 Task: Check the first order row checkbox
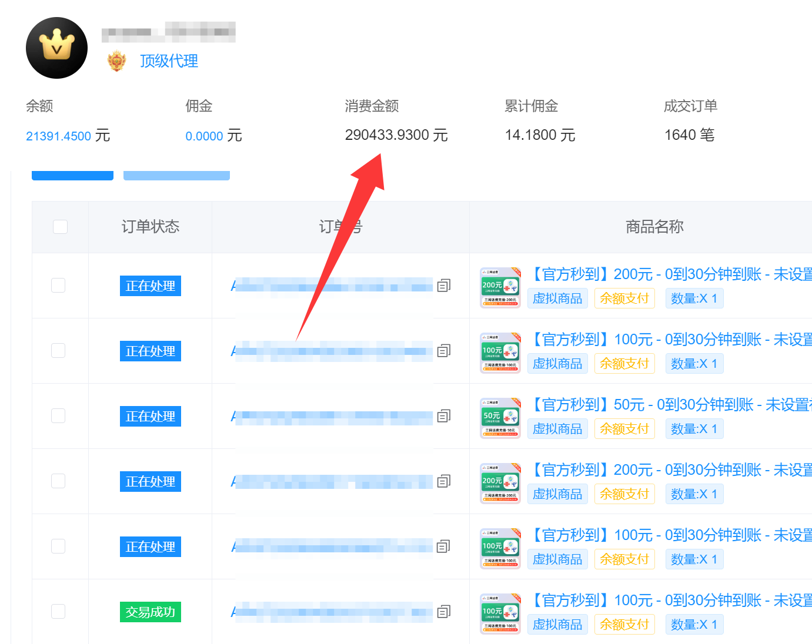click(x=58, y=286)
